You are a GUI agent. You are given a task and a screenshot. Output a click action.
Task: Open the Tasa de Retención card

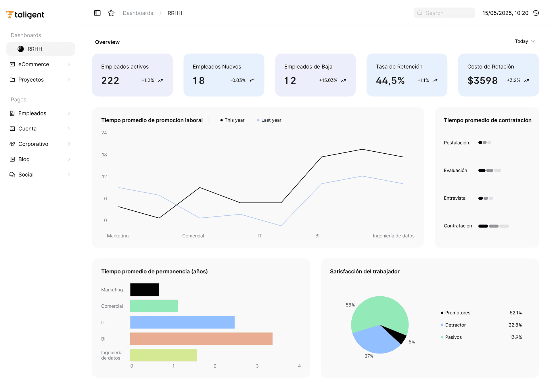coord(407,75)
